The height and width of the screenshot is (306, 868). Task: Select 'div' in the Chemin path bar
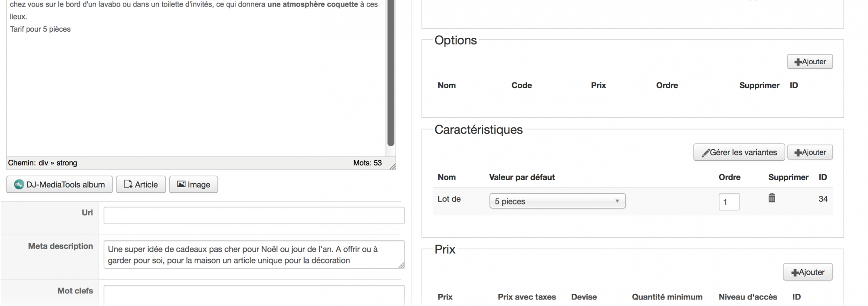43,163
